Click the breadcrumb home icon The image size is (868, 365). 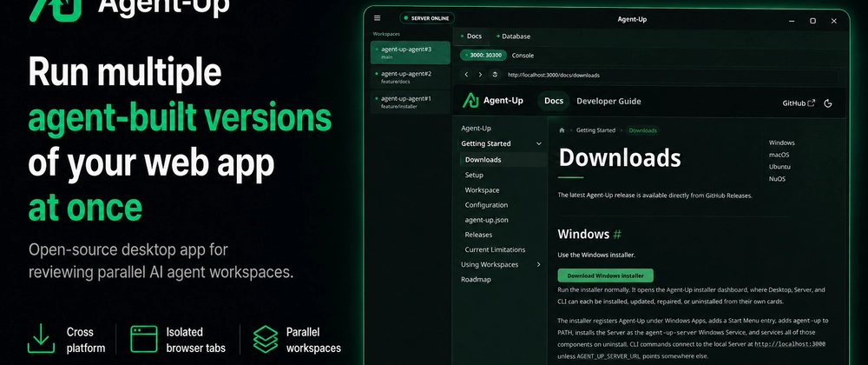[x=562, y=130]
